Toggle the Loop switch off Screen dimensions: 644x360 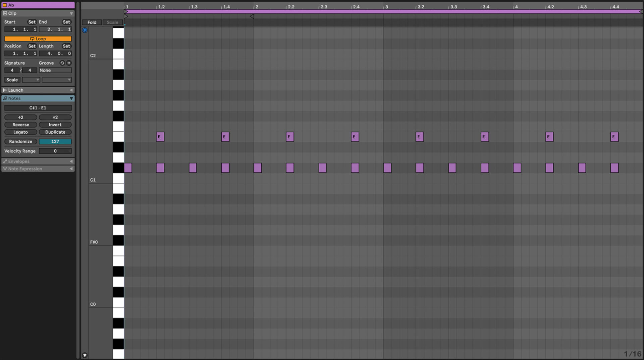pos(38,39)
